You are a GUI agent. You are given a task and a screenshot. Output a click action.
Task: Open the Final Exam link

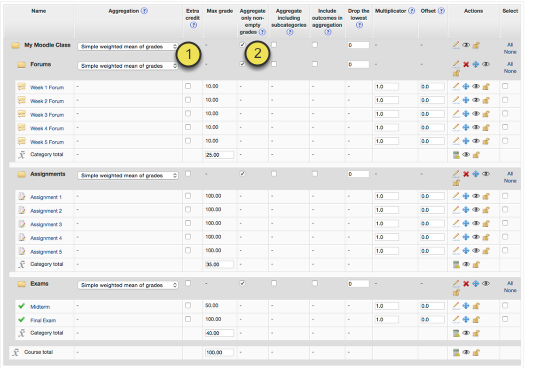43,320
